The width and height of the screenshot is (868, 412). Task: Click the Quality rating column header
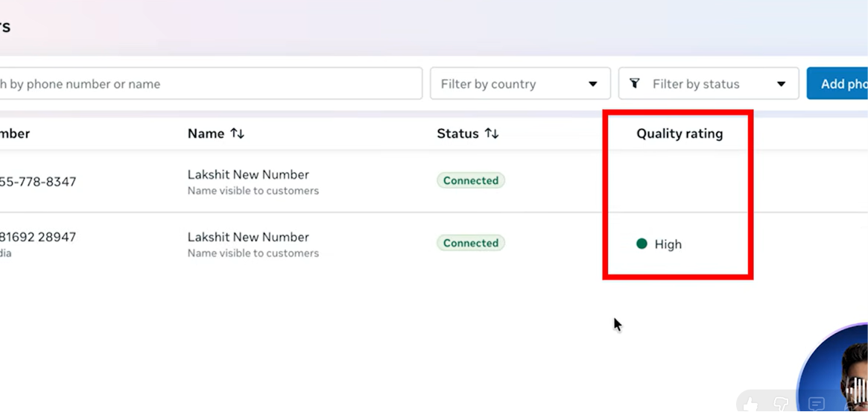coord(679,133)
